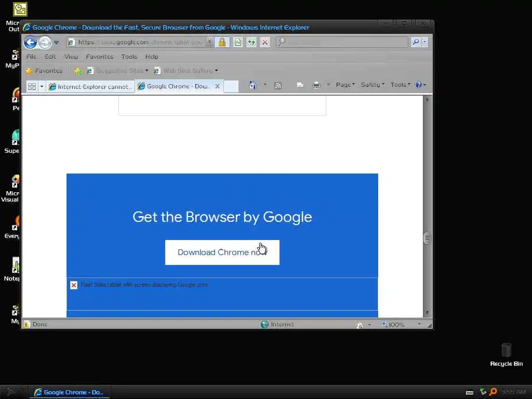Click the keyboard icon in system tray

tap(470, 393)
